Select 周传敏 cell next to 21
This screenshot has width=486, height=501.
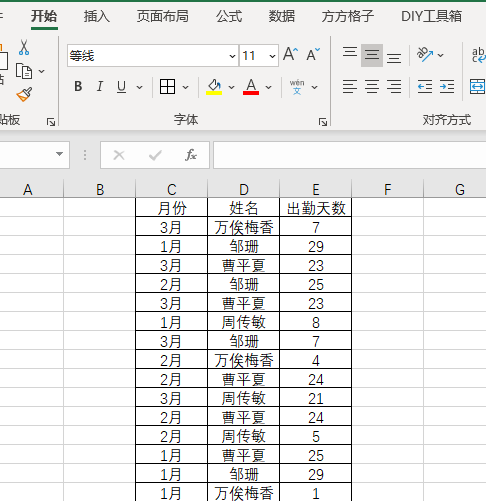(243, 398)
